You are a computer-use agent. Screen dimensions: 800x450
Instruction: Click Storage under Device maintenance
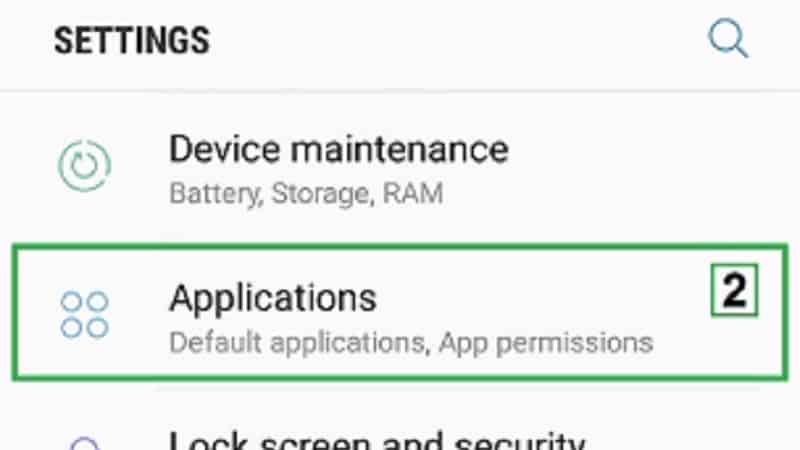tap(322, 194)
